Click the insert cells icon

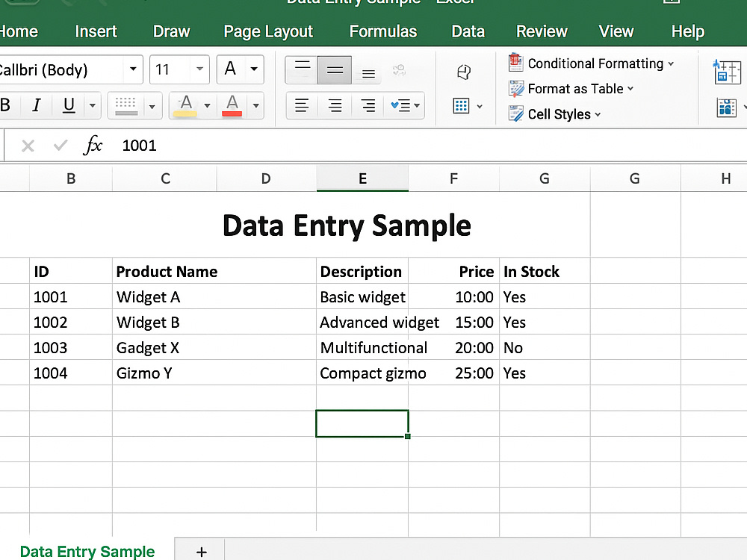click(727, 72)
